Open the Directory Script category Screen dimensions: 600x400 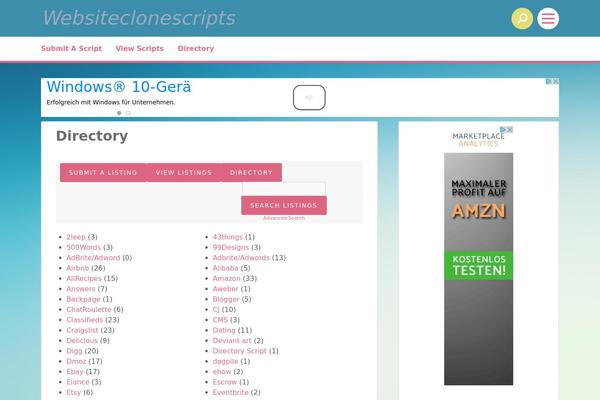[240, 351]
